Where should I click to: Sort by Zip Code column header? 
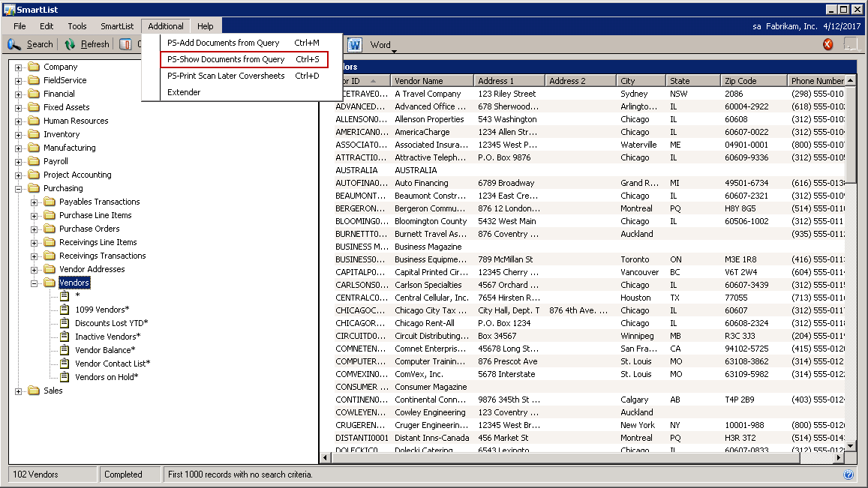753,81
